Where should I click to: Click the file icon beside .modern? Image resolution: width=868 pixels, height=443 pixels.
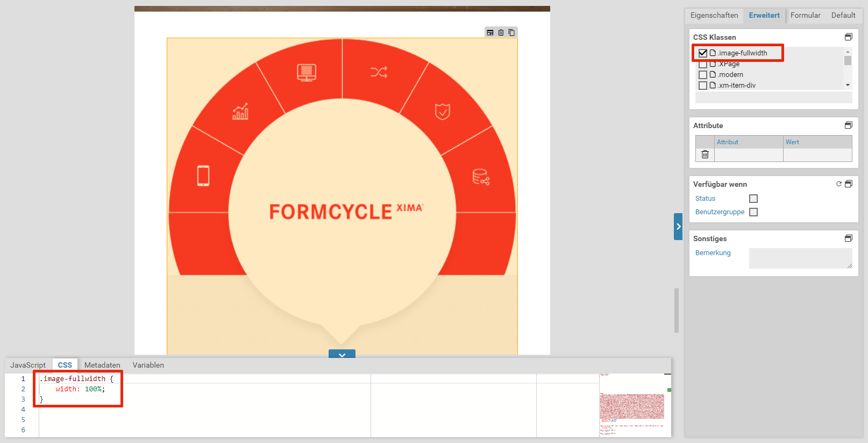[713, 74]
